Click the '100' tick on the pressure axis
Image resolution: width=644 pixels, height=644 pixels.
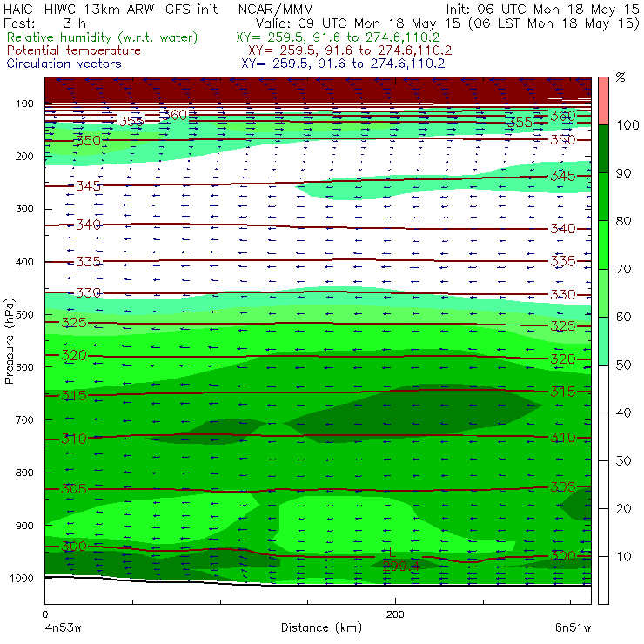[24, 104]
